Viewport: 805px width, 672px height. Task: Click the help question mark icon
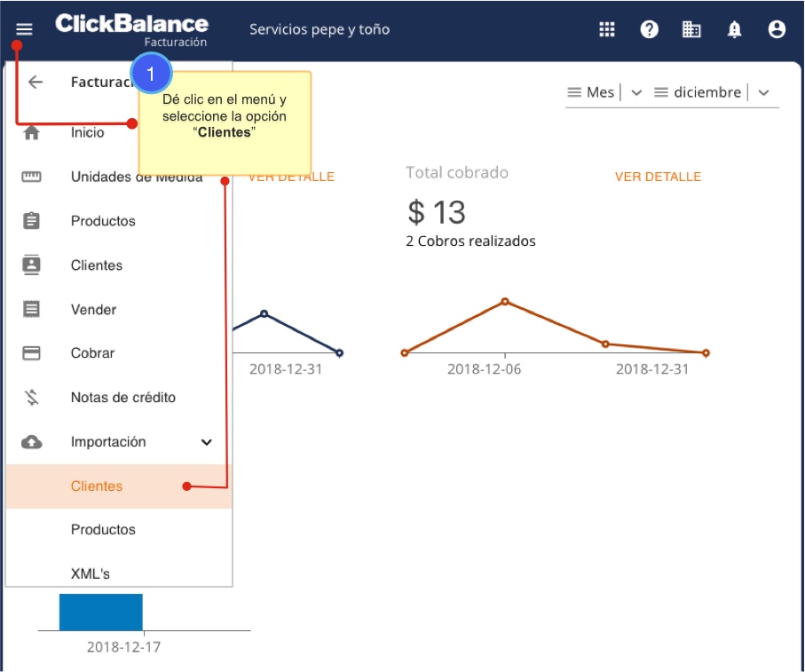(650, 29)
